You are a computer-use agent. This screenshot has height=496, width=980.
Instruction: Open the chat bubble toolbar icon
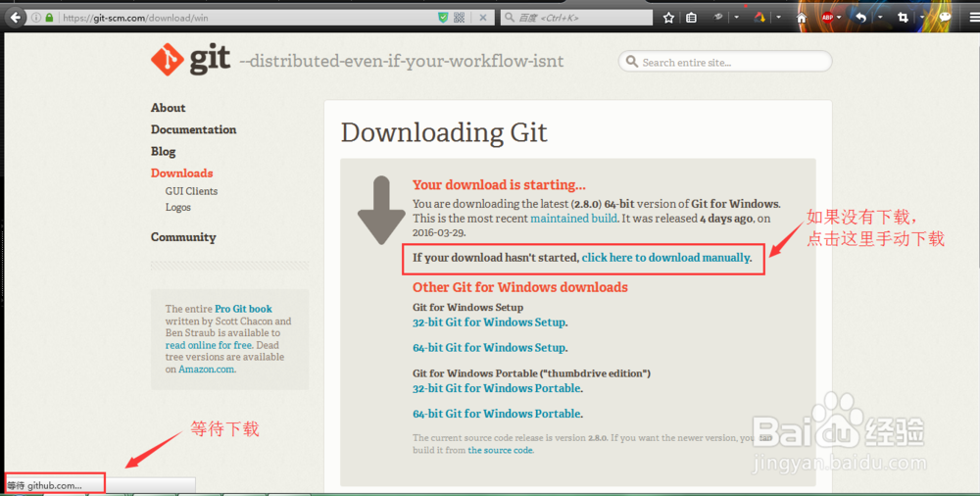point(945,17)
